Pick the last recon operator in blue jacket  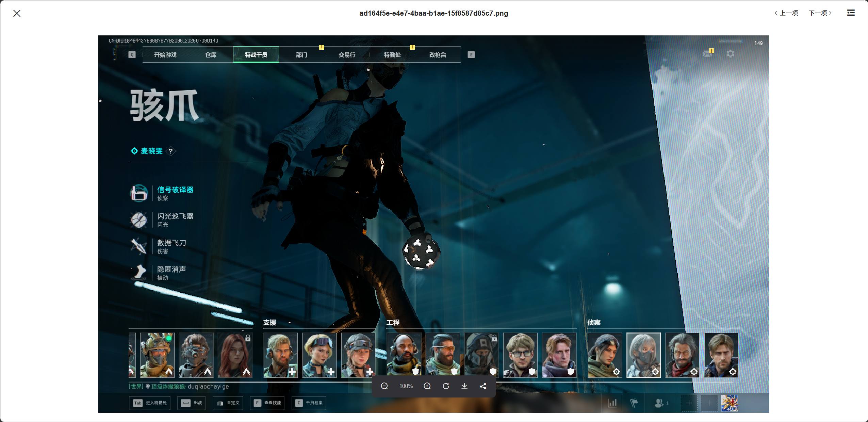click(721, 355)
